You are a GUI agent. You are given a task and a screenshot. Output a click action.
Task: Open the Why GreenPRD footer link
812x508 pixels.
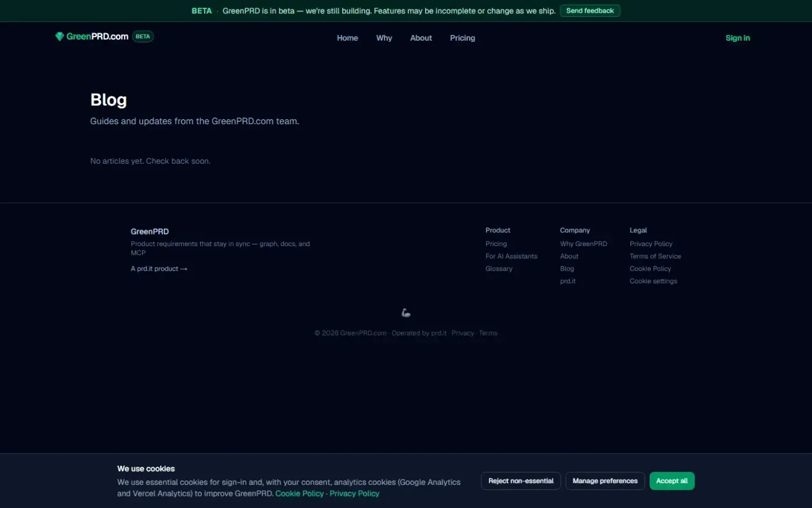(x=583, y=244)
